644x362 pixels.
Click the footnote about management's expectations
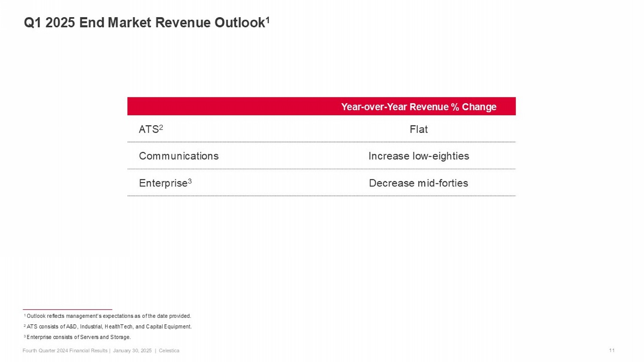coord(108,316)
